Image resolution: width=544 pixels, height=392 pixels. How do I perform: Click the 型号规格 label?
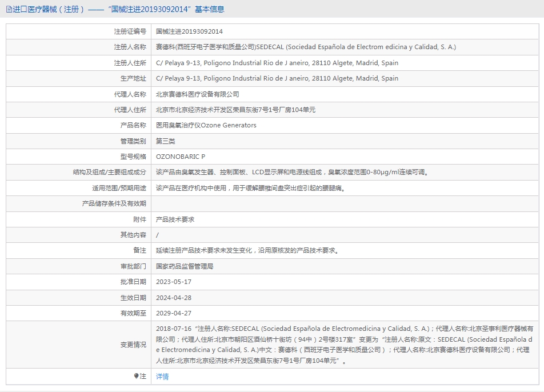pyautogui.click(x=133, y=157)
